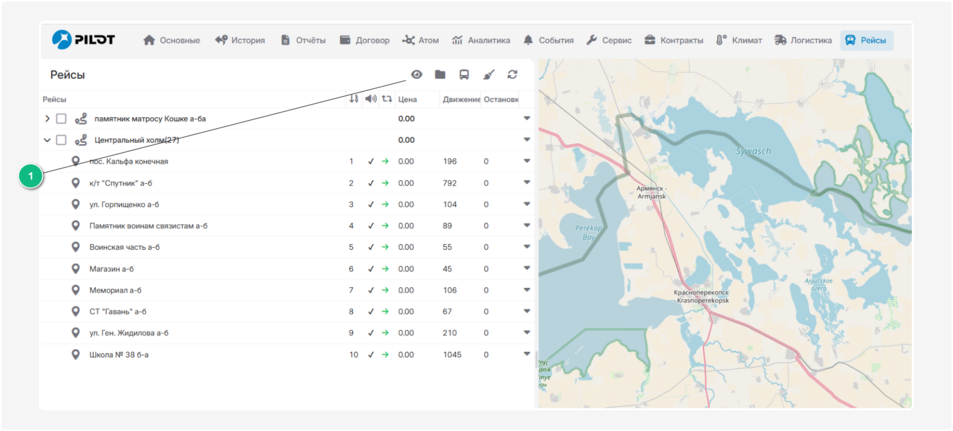Viewport: 953px width, 431px height.
Task: Click map pin of Воинская часть а-б
Action: pos(75,247)
